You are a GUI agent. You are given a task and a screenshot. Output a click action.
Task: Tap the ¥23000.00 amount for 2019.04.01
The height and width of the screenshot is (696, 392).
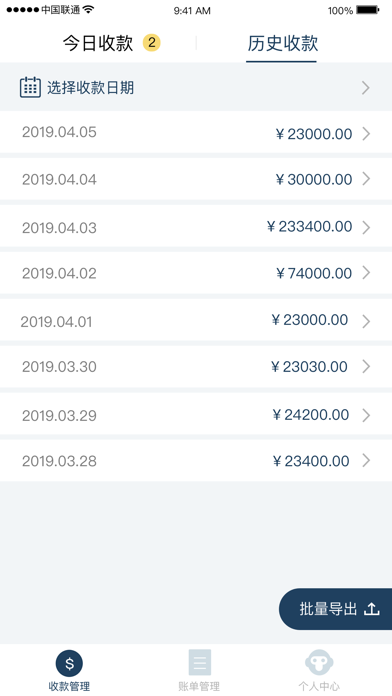point(310,320)
